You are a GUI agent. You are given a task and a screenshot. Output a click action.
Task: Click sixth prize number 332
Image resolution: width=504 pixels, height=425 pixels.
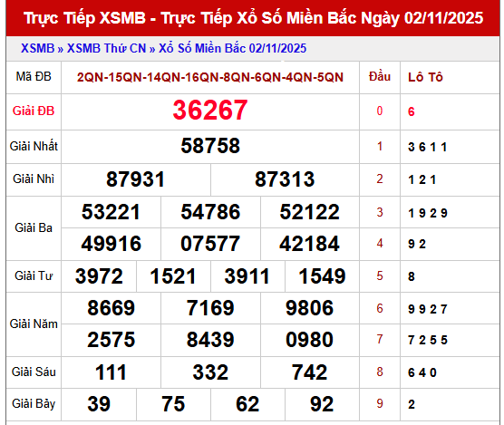tap(210, 372)
